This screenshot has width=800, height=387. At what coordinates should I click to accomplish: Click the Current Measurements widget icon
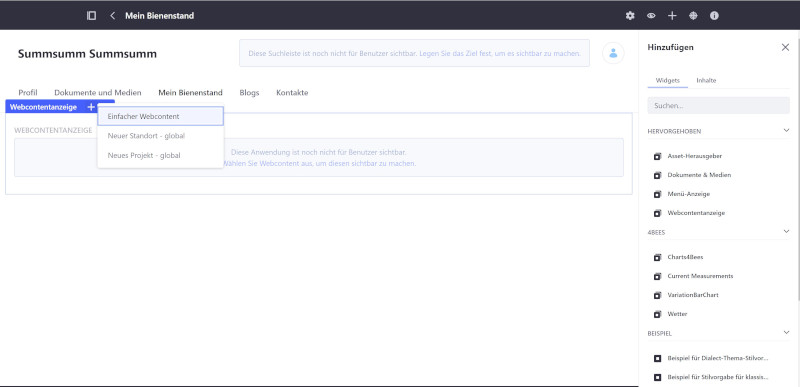click(657, 276)
